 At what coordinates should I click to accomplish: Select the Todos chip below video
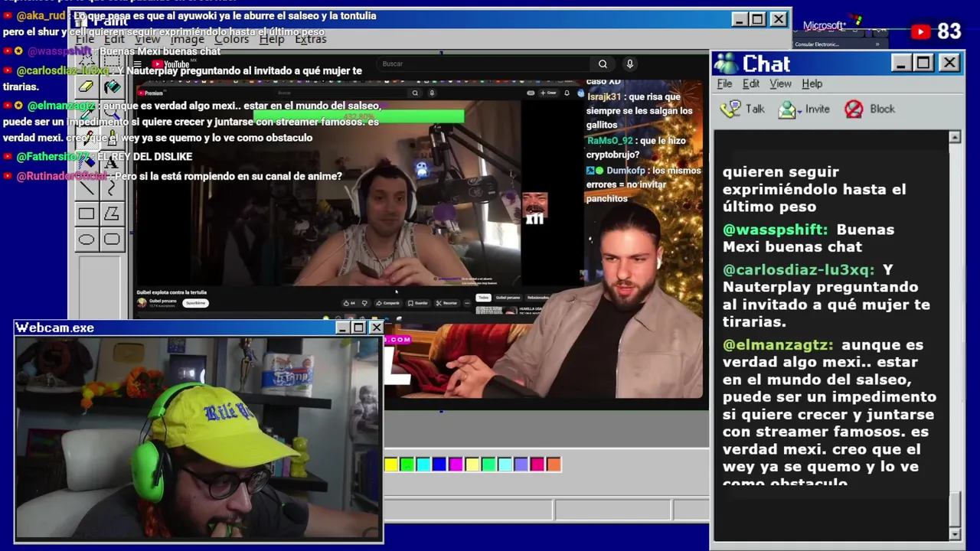tap(483, 298)
